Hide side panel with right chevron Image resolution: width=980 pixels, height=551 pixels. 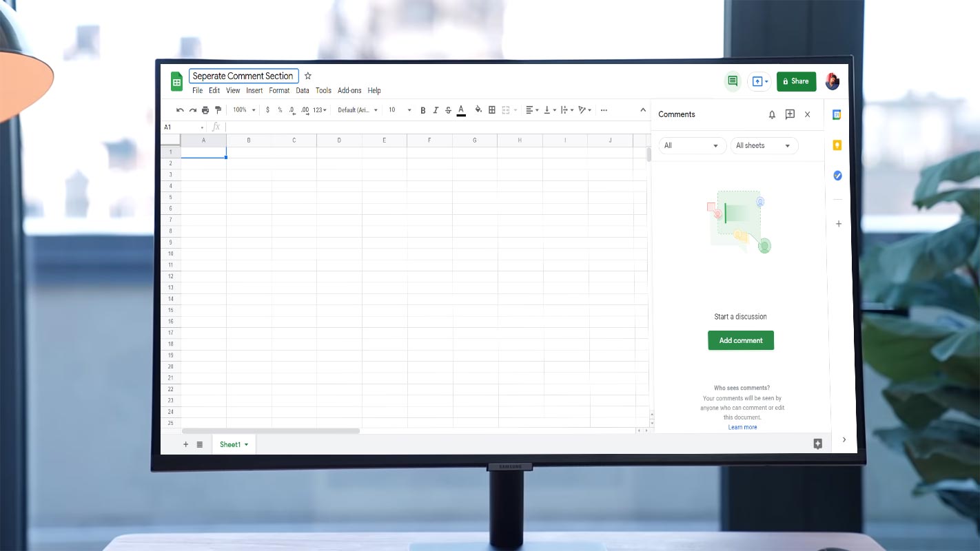844,439
